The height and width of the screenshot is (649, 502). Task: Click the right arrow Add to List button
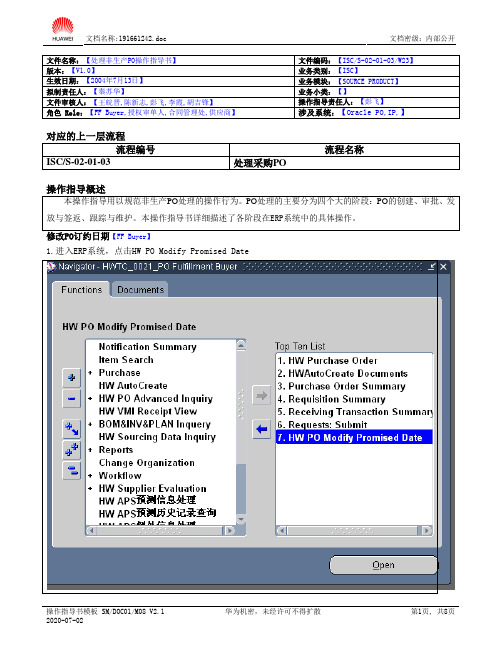(262, 396)
